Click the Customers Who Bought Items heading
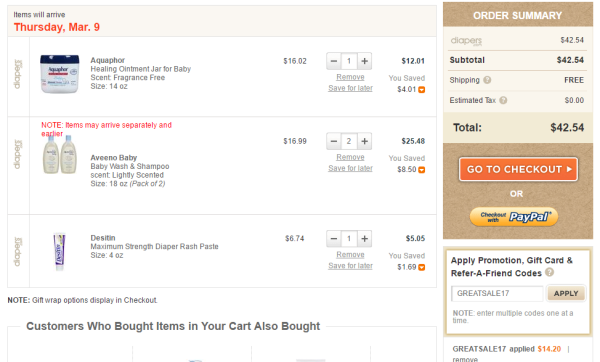 [173, 326]
